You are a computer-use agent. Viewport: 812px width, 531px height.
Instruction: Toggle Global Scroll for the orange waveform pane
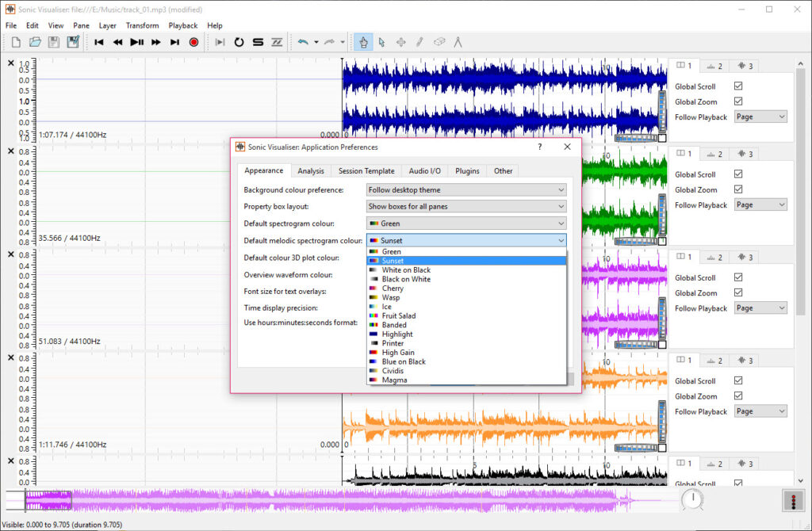pyautogui.click(x=738, y=380)
